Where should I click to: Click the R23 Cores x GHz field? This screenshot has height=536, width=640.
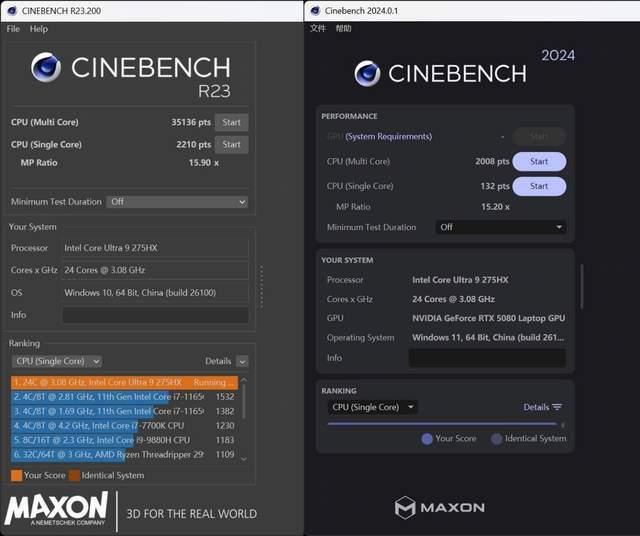pyautogui.click(x=155, y=270)
